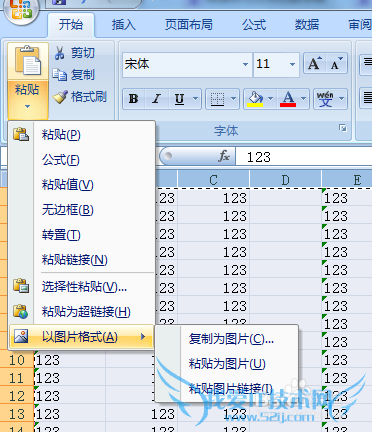Choose 粘贴链接(N) option
372x432 pixels.
point(82,260)
